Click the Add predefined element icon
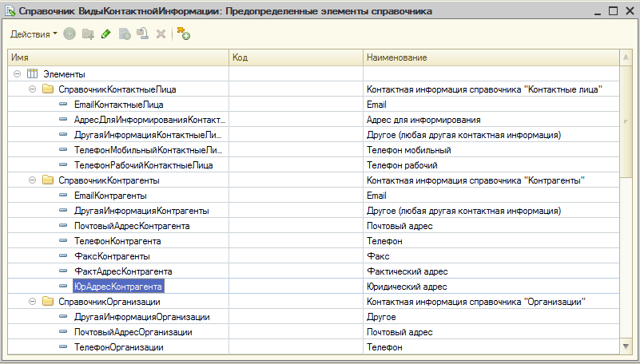The height and width of the screenshot is (364, 640). (x=183, y=34)
